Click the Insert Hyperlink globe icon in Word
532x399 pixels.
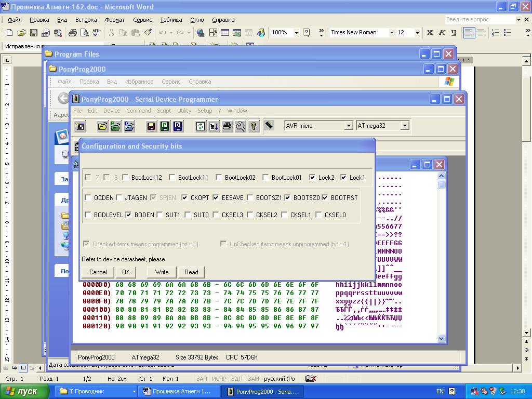point(201,33)
